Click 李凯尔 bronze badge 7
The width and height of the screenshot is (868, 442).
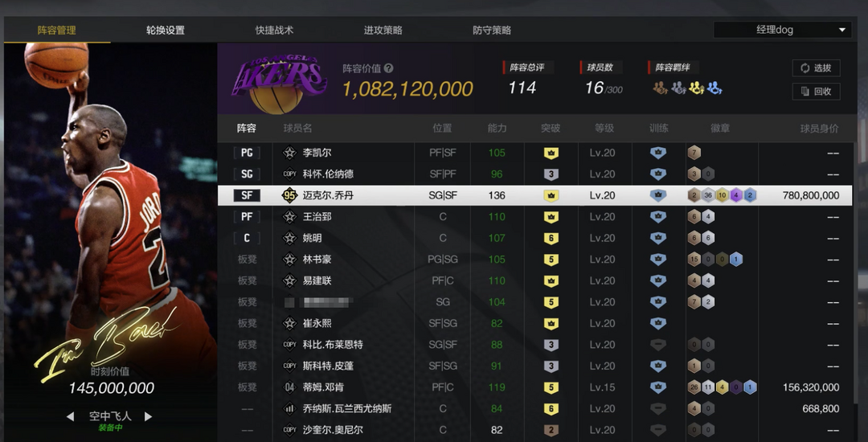tap(694, 153)
